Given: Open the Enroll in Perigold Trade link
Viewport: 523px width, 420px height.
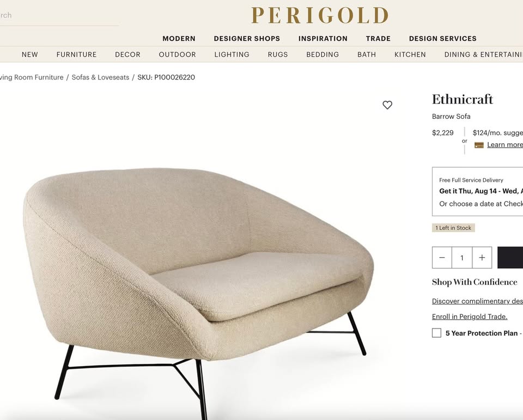Looking at the screenshot, I should [x=470, y=316].
